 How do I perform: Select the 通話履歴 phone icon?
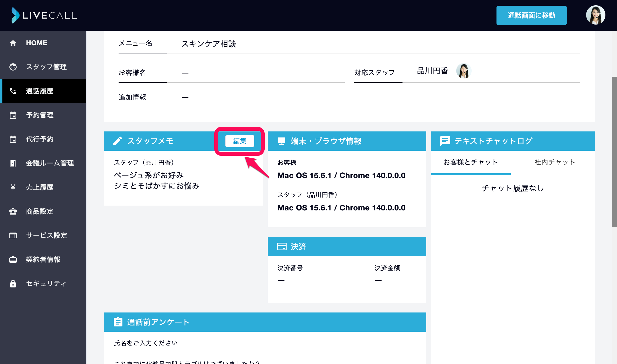tap(13, 91)
